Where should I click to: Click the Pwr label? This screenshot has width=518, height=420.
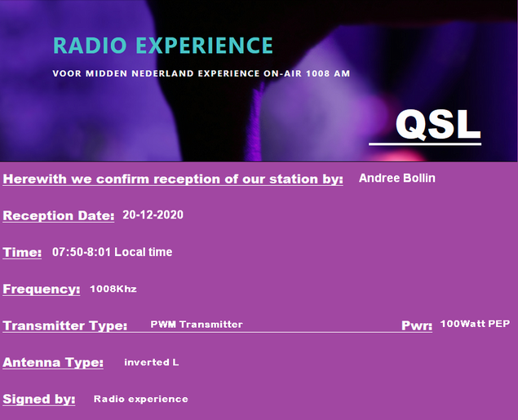[x=417, y=325]
